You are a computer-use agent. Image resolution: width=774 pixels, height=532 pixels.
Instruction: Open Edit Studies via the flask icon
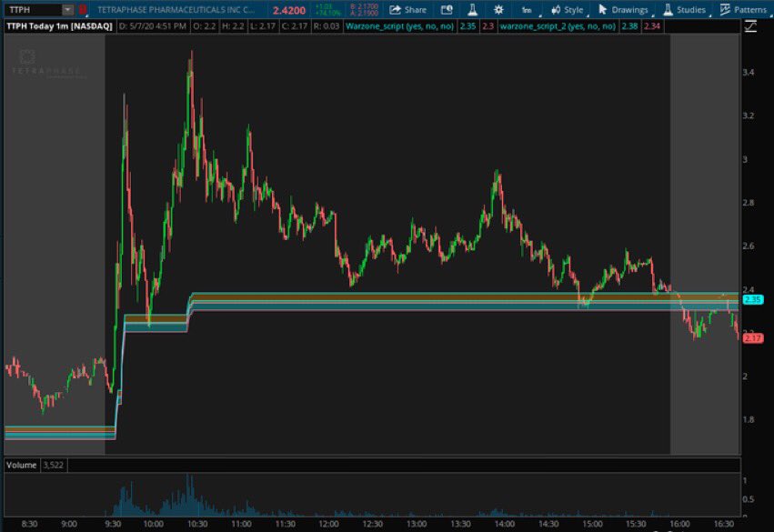[x=472, y=9]
